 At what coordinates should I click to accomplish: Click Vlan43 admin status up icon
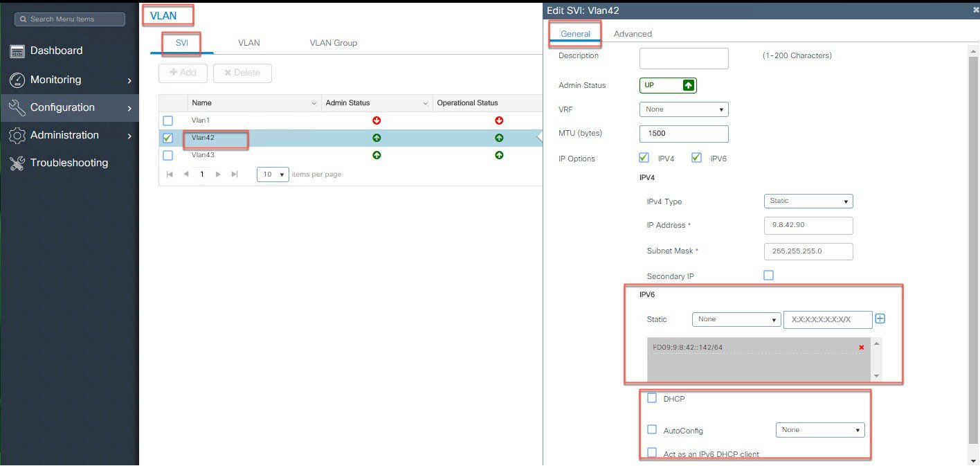point(376,155)
